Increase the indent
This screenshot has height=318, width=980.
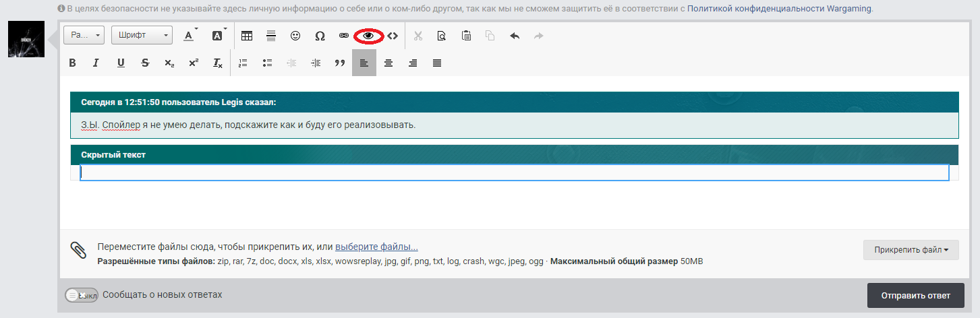316,63
